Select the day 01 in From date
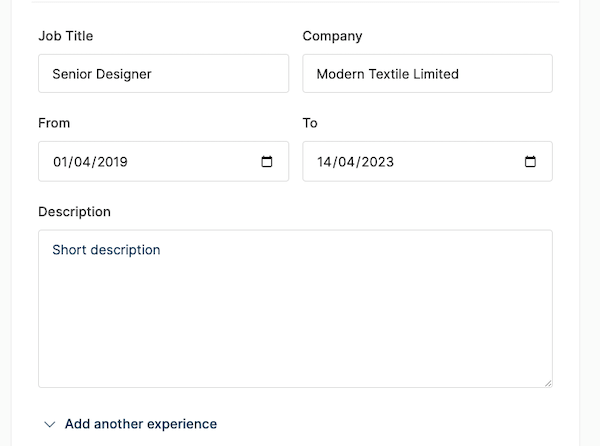Image resolution: width=600 pixels, height=446 pixels. 60,162
